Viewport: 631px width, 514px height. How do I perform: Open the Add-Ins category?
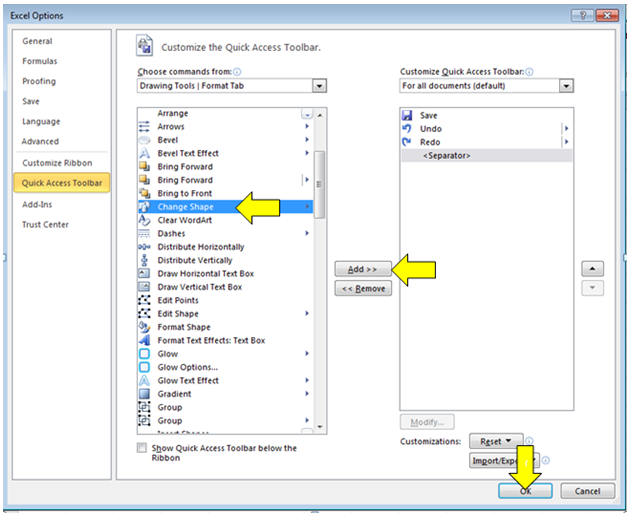(x=37, y=204)
